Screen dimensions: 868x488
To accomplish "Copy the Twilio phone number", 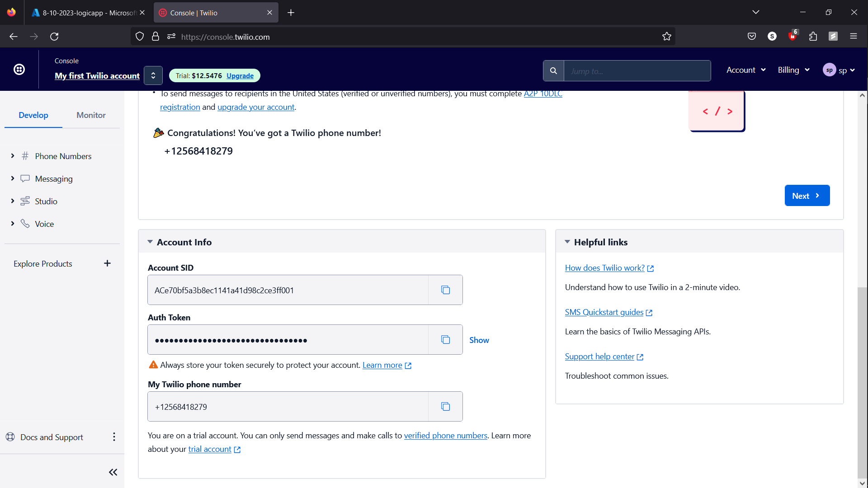I will click(x=445, y=406).
